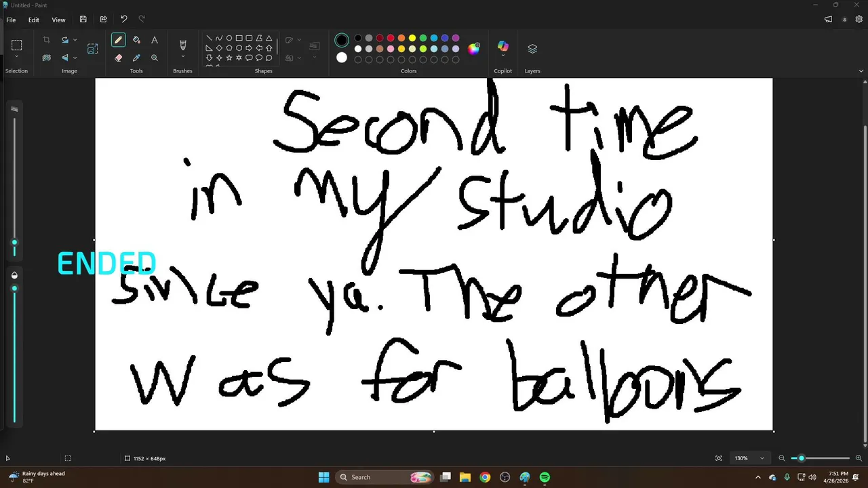Open Paint settings gear

tap(859, 20)
